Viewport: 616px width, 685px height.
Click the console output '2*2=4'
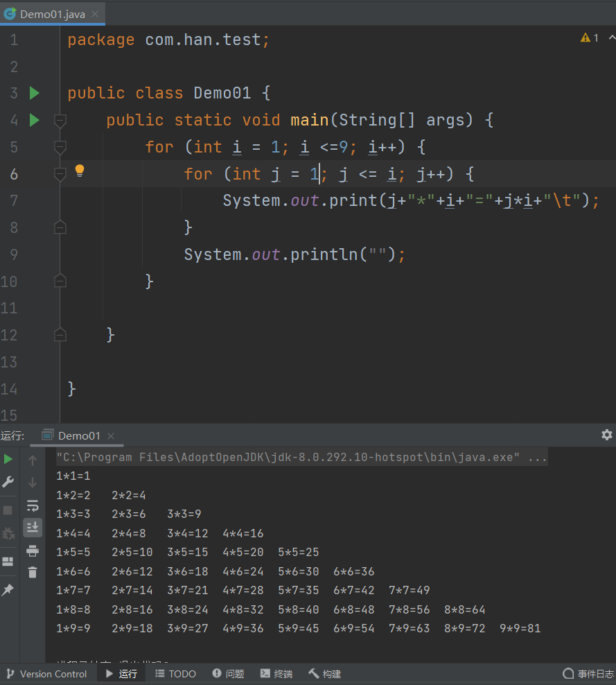(128, 496)
